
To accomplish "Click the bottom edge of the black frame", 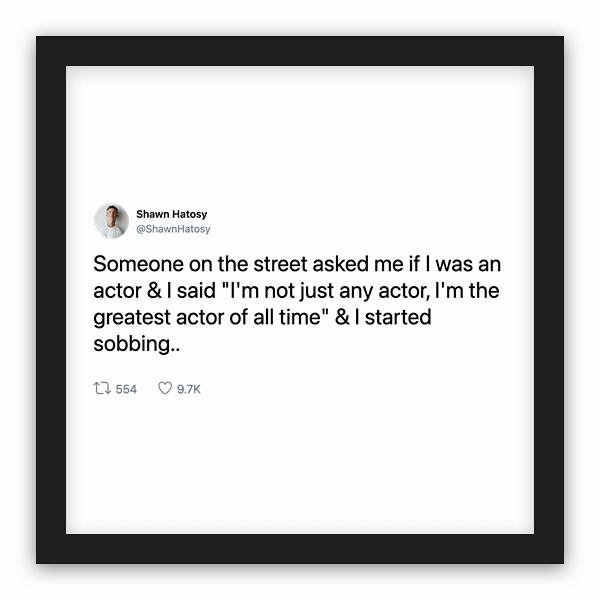I will [300, 549].
